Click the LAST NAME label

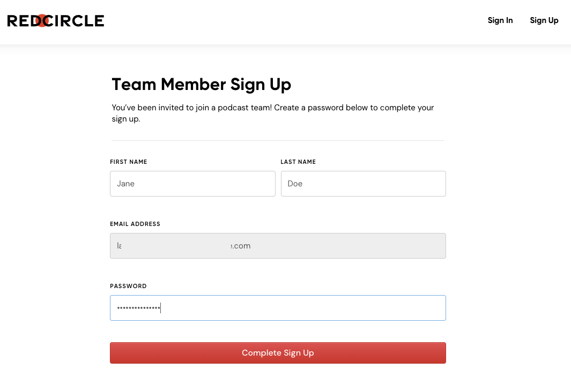click(298, 162)
